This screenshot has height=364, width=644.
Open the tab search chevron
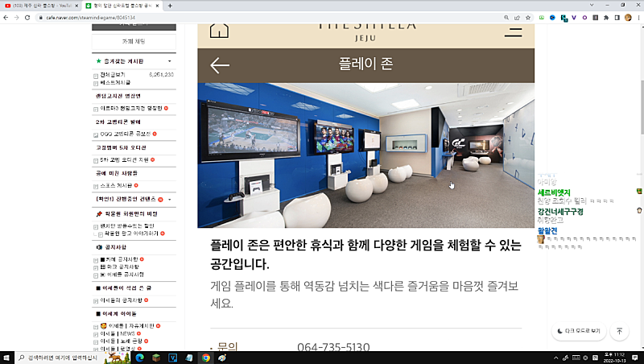pyautogui.click(x=592, y=6)
